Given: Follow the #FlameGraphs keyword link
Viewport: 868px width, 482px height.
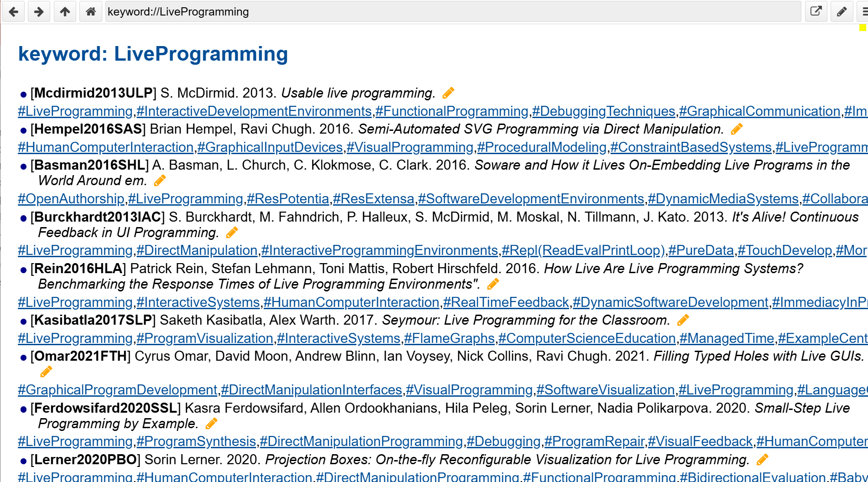Looking at the screenshot, I should click(x=449, y=338).
